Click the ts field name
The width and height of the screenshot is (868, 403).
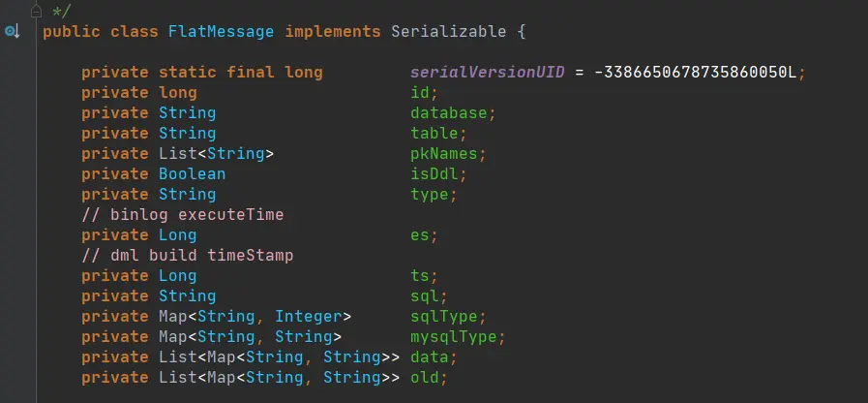tap(420, 275)
